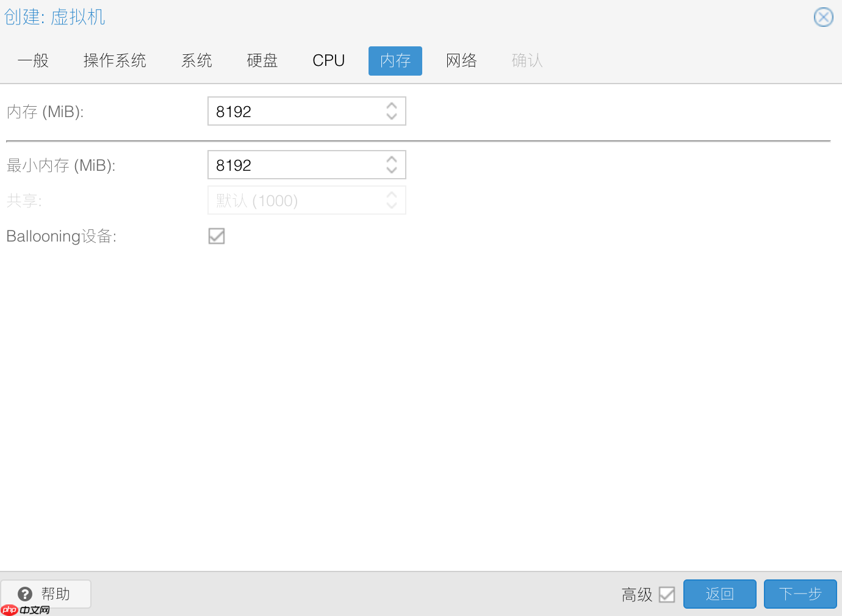Open the 操作系统 tab
The image size is (842, 616).
point(115,60)
